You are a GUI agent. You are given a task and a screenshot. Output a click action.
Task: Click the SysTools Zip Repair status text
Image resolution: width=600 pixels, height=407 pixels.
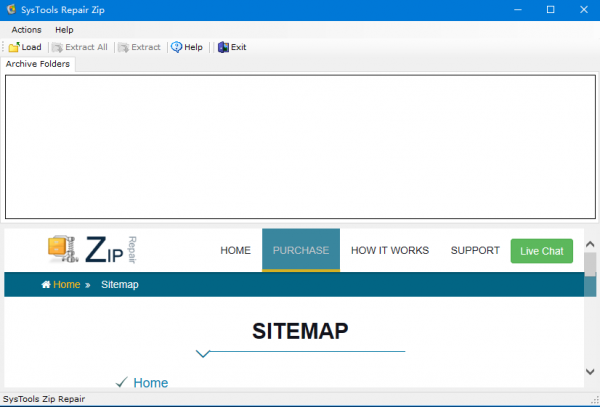coord(44,399)
